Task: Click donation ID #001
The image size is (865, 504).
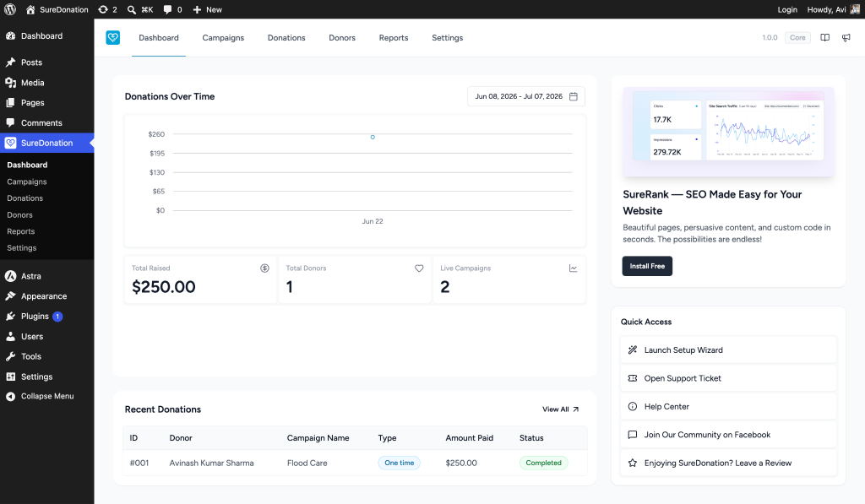Action: tap(139, 463)
